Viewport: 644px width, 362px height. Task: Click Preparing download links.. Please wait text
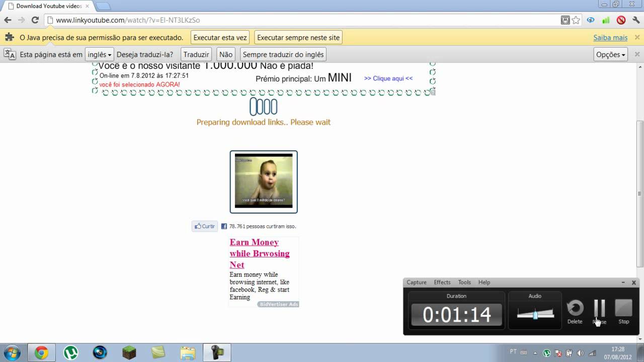[x=264, y=122]
